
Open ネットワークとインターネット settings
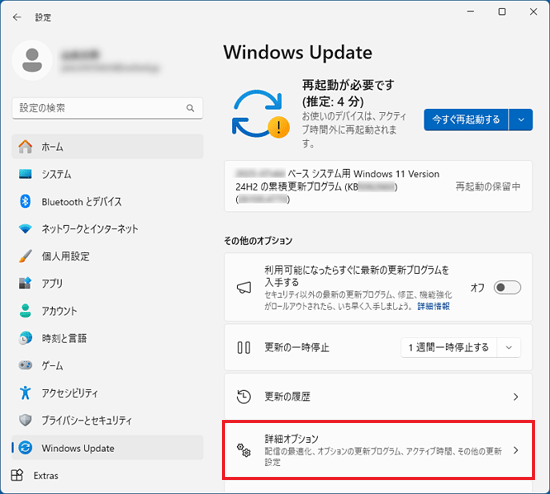click(108, 229)
